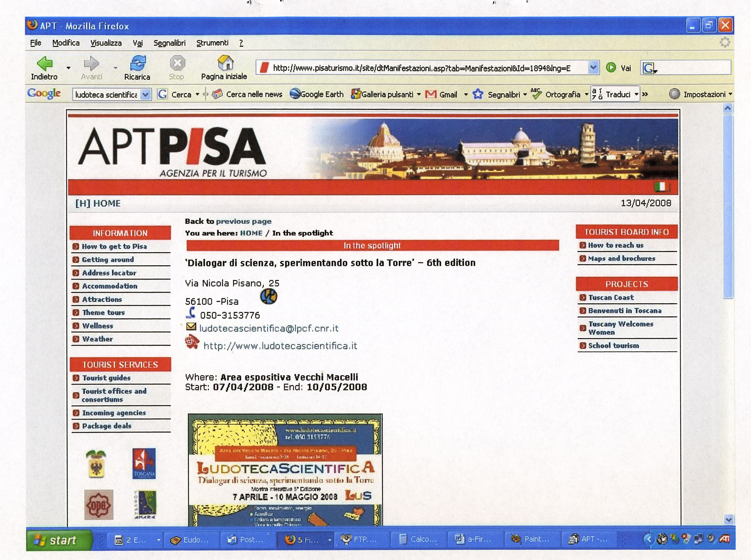Click the green Indietro back arrow
This screenshot has height=560, width=751.
45,64
